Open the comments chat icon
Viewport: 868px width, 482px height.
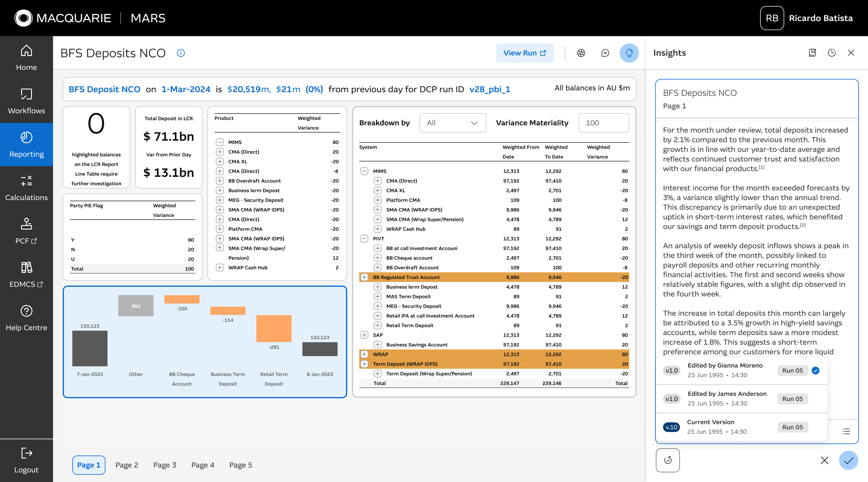(x=605, y=53)
